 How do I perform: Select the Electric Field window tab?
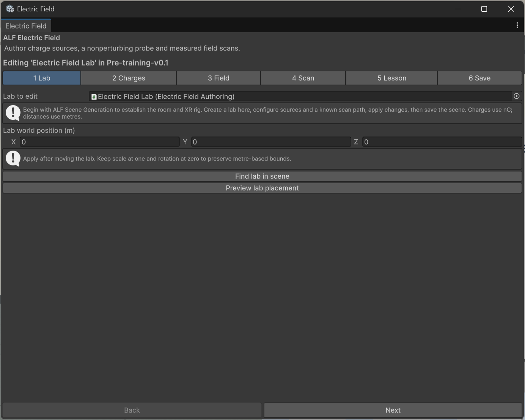(26, 26)
